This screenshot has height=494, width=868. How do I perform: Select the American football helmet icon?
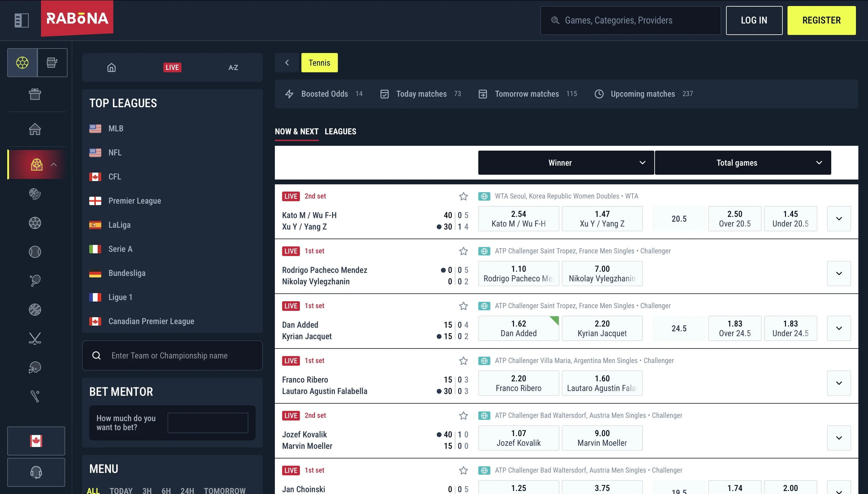(35, 367)
